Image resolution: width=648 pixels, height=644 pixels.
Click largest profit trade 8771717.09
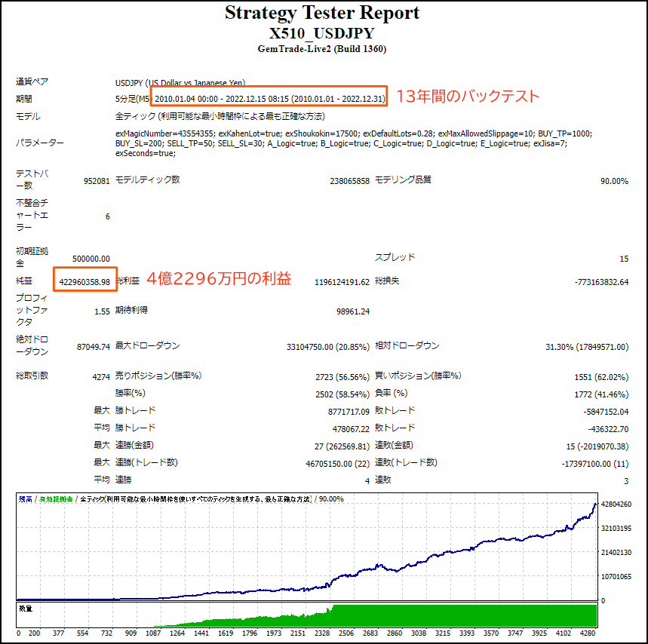tap(349, 412)
